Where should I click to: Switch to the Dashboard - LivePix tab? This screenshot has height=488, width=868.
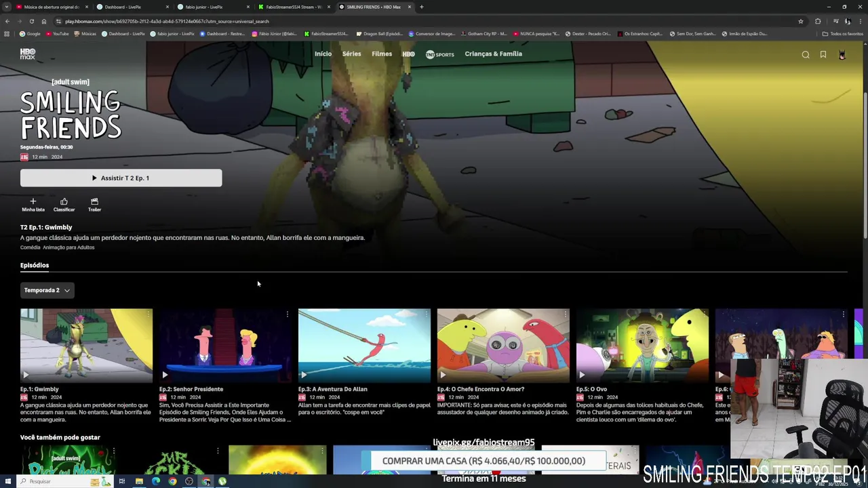tap(132, 7)
